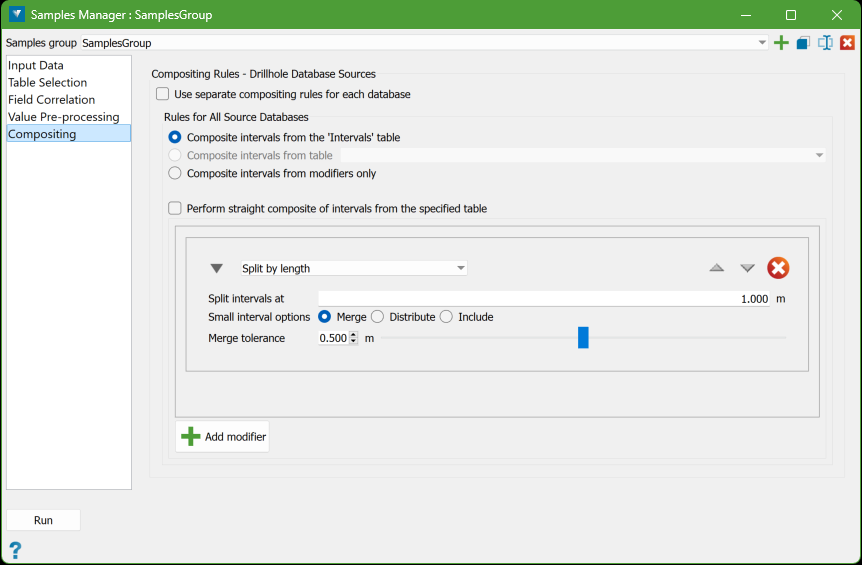Choose the Distribute small interval option
Viewport: 862px width, 565px height.
[x=378, y=317]
